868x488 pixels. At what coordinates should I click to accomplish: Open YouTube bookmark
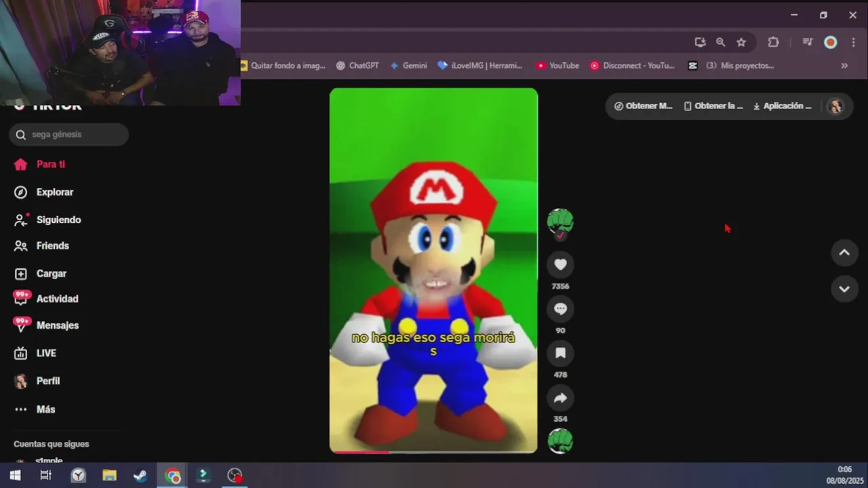click(x=557, y=66)
